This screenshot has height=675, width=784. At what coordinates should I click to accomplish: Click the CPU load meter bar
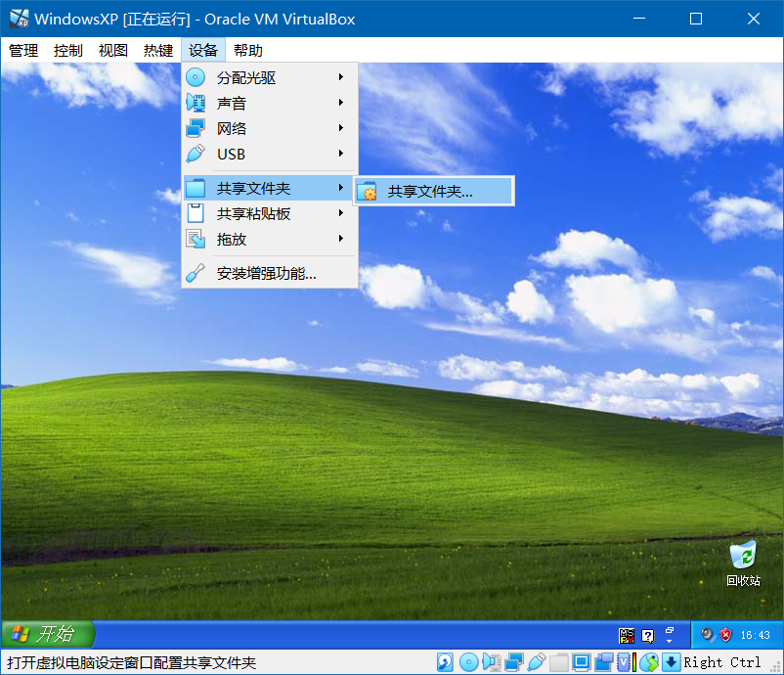[x=634, y=662]
